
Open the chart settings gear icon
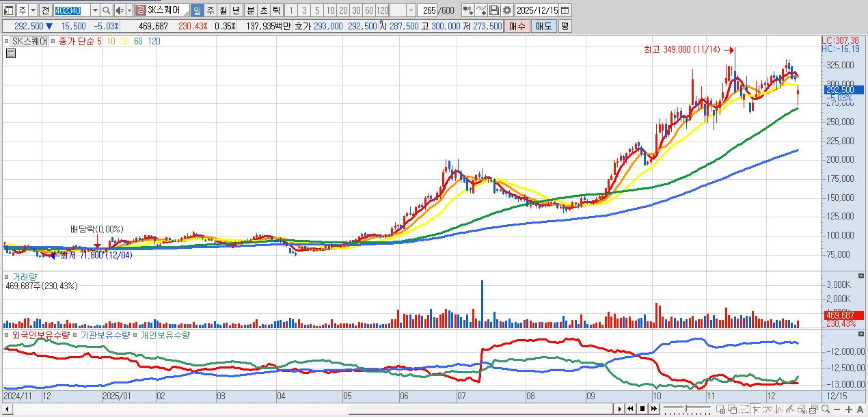(507, 10)
